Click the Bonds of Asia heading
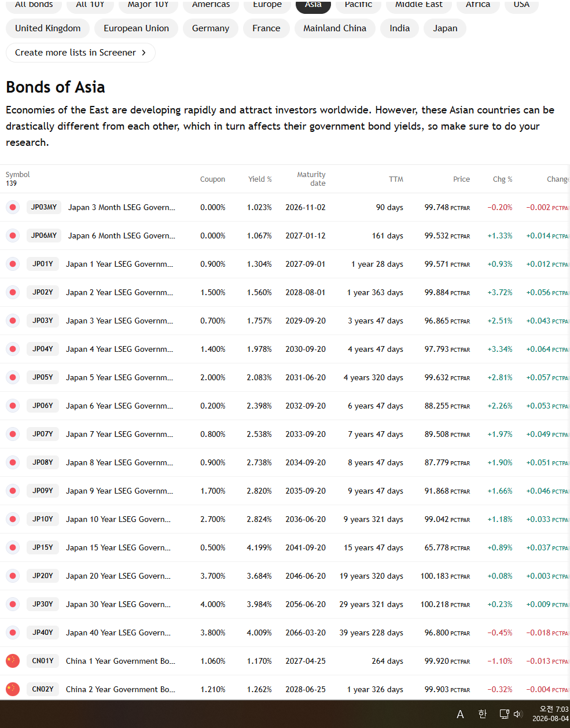Screen dimensions: 570x728 (x=56, y=87)
